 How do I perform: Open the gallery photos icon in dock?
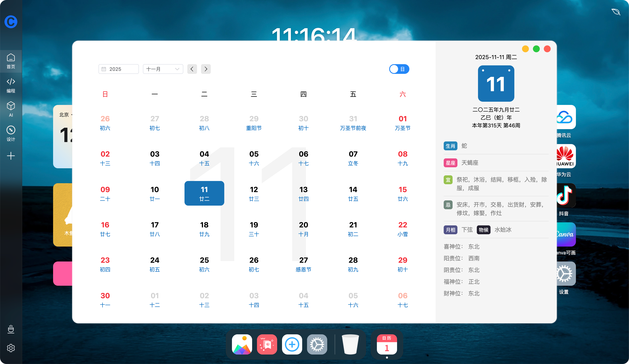pyautogui.click(x=242, y=344)
